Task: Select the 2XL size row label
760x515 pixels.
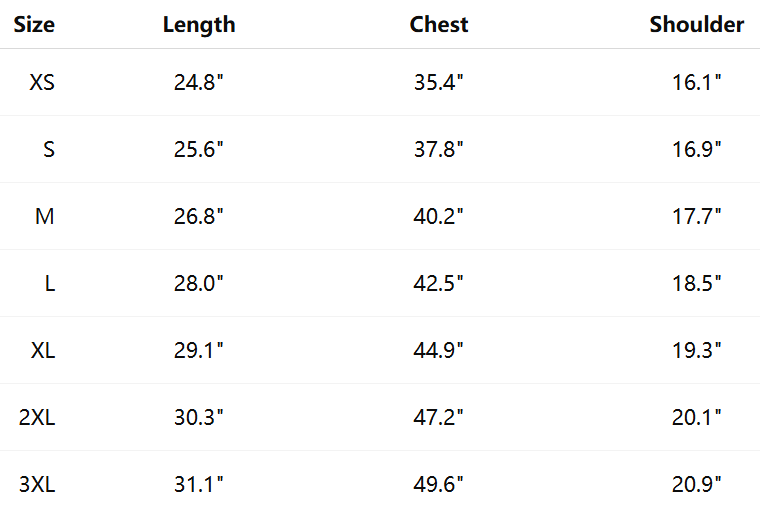Action: 37,417
